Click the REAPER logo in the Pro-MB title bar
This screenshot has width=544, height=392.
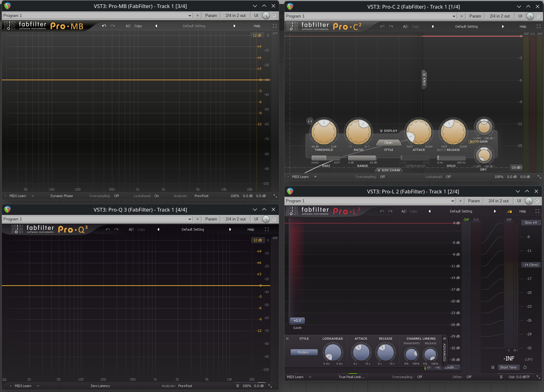click(x=7, y=6)
